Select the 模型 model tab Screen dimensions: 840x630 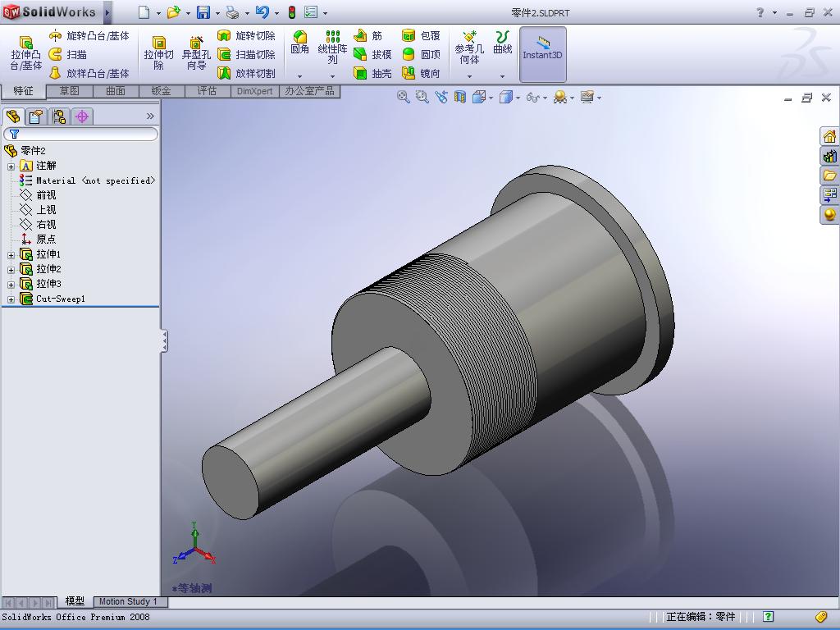click(x=75, y=601)
